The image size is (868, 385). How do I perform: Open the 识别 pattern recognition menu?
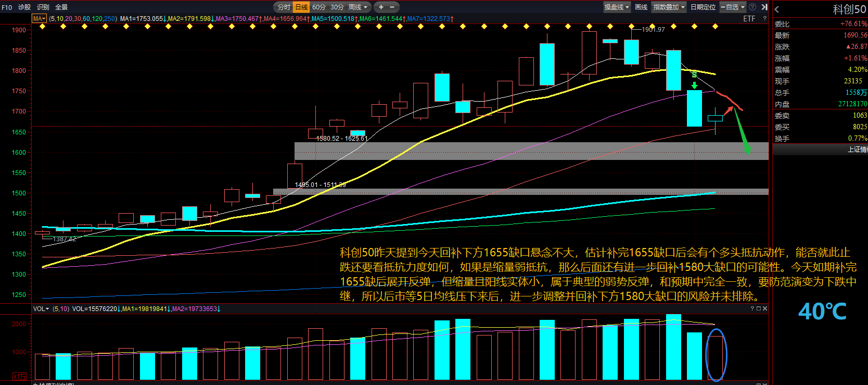coord(43,7)
